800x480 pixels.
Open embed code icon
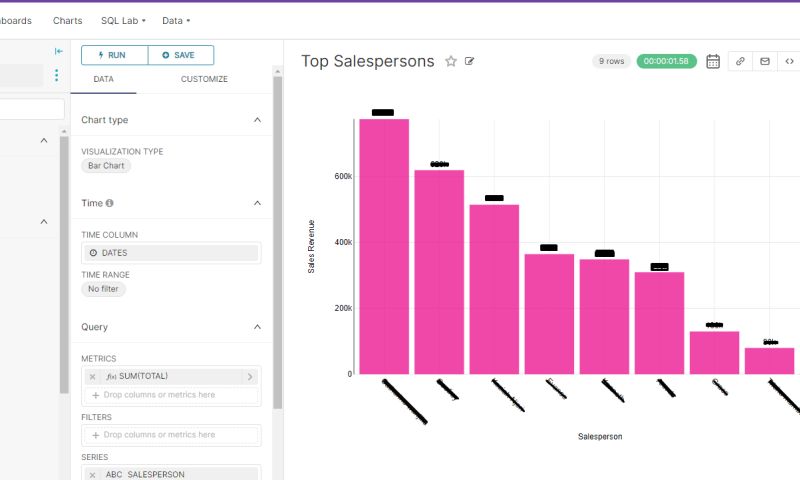(789, 61)
